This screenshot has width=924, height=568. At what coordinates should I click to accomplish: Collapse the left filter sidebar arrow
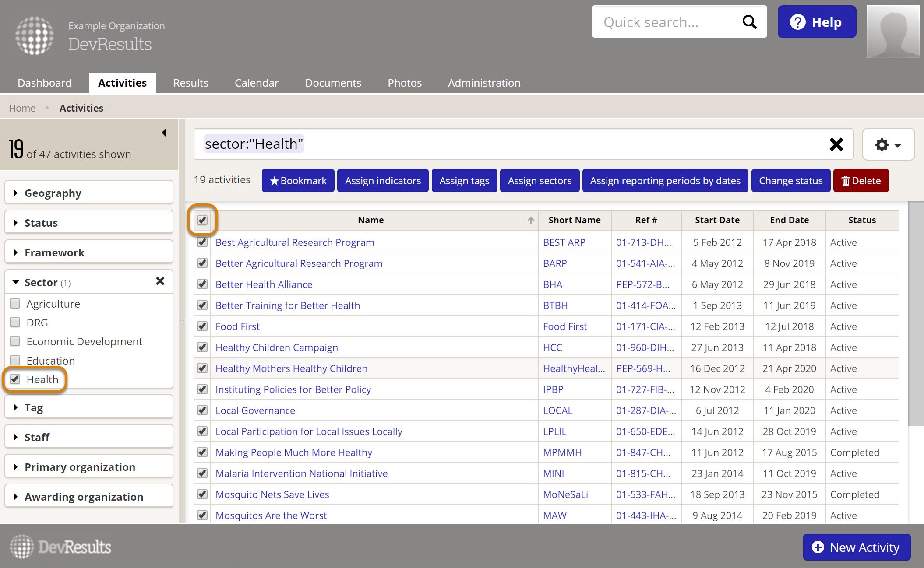[x=164, y=133]
